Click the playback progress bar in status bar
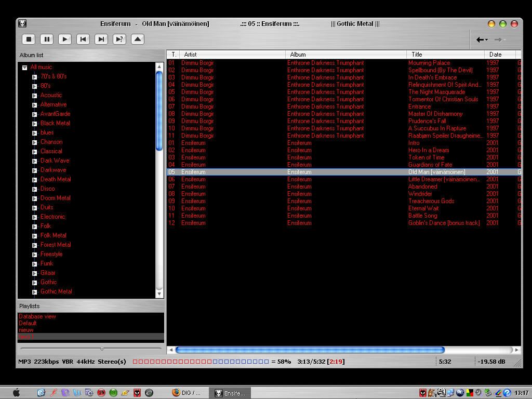This screenshot has width=532, height=399. point(201,362)
